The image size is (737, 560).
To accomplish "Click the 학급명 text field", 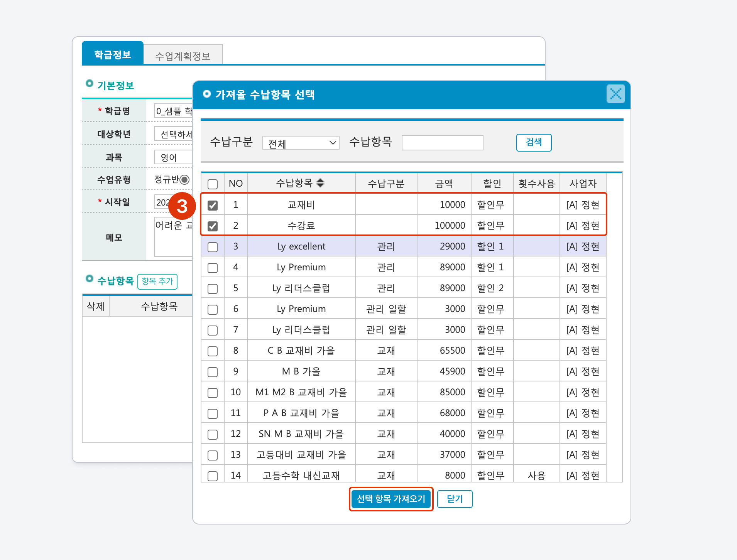I will coord(174,111).
